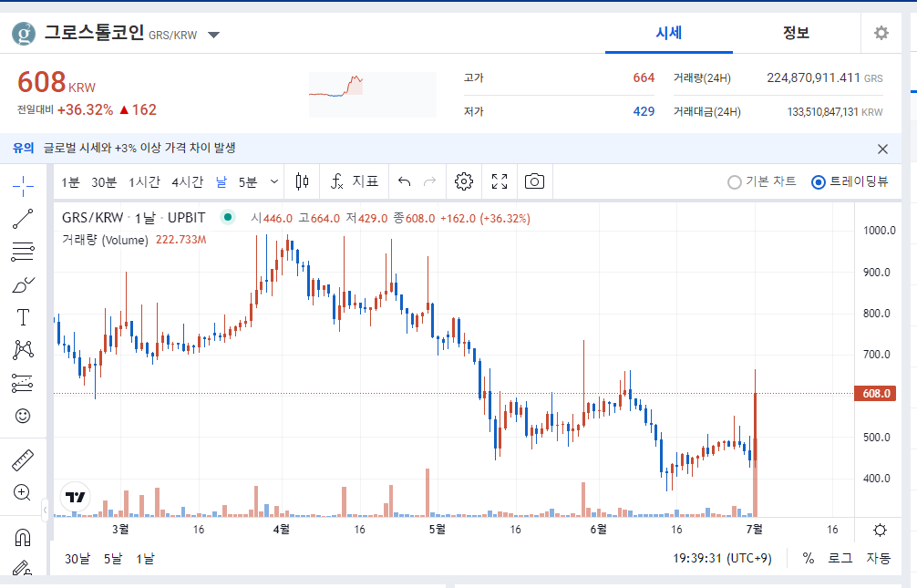This screenshot has height=588, width=917.
Task: Set date range to 5날
Action: (113, 559)
